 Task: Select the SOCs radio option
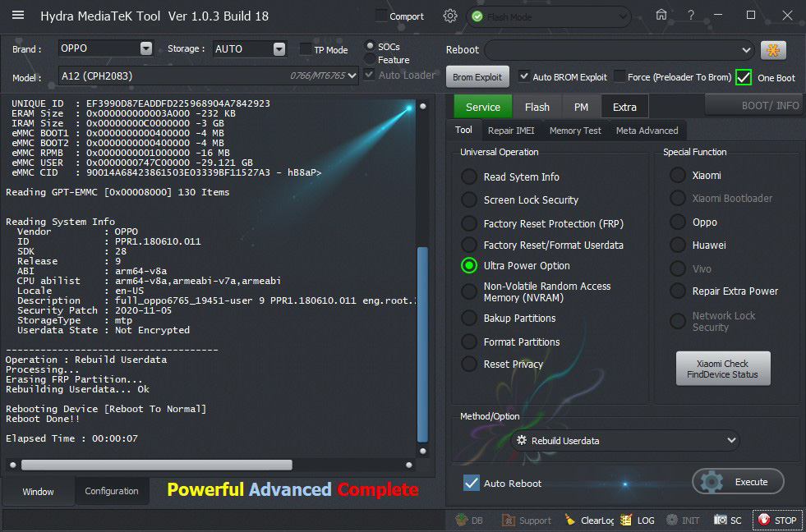click(x=370, y=46)
